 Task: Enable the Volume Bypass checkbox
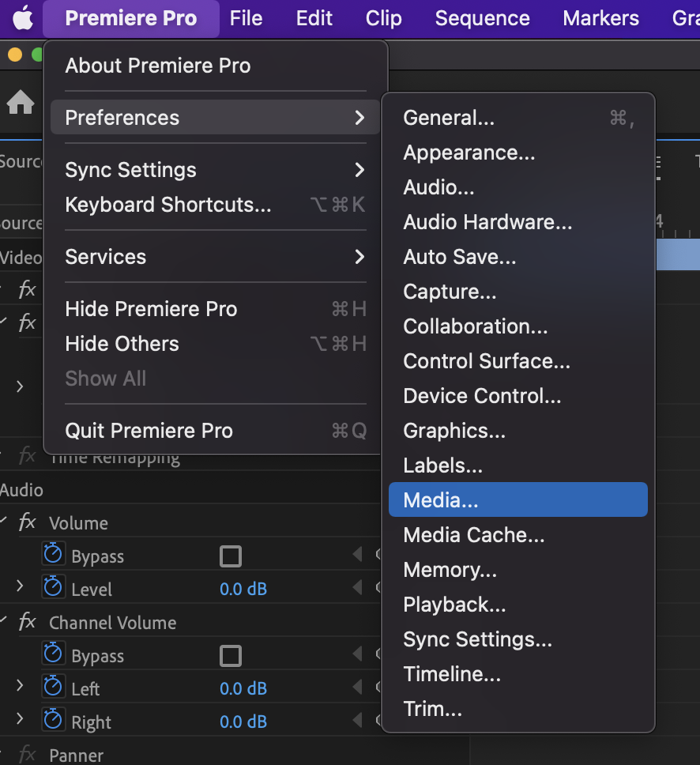pos(231,556)
